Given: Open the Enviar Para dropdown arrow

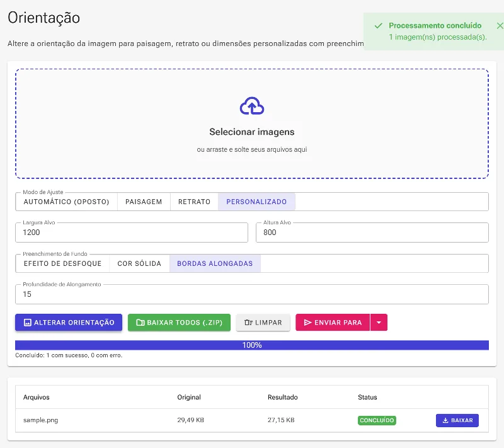Looking at the screenshot, I should coord(379,323).
